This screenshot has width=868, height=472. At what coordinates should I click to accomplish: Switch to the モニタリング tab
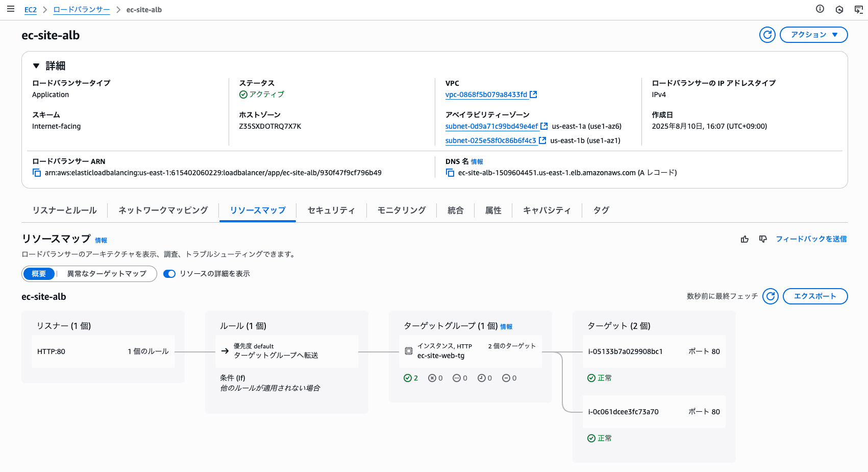pyautogui.click(x=401, y=210)
